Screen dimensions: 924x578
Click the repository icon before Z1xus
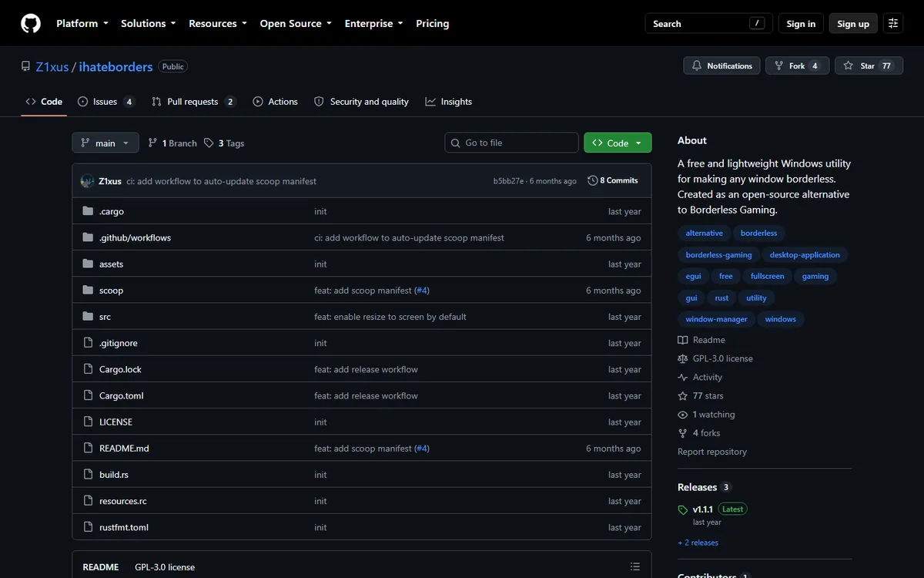[26, 66]
